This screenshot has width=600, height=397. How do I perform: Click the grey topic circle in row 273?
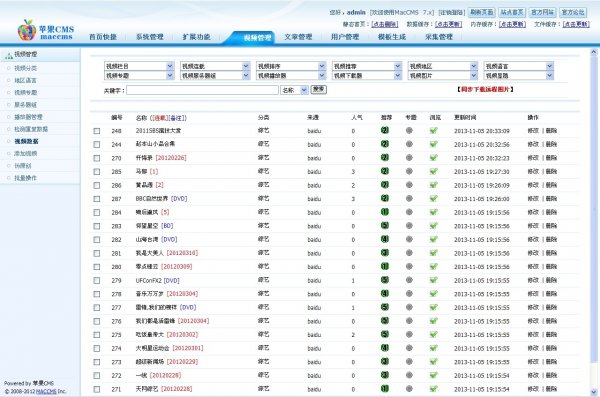409,362
